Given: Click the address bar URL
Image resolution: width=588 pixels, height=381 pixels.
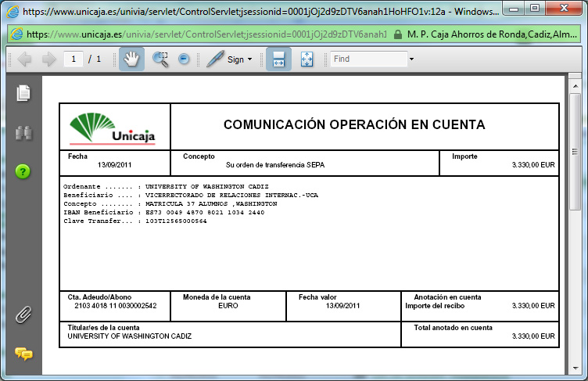Looking at the screenshot, I should click(x=206, y=34).
